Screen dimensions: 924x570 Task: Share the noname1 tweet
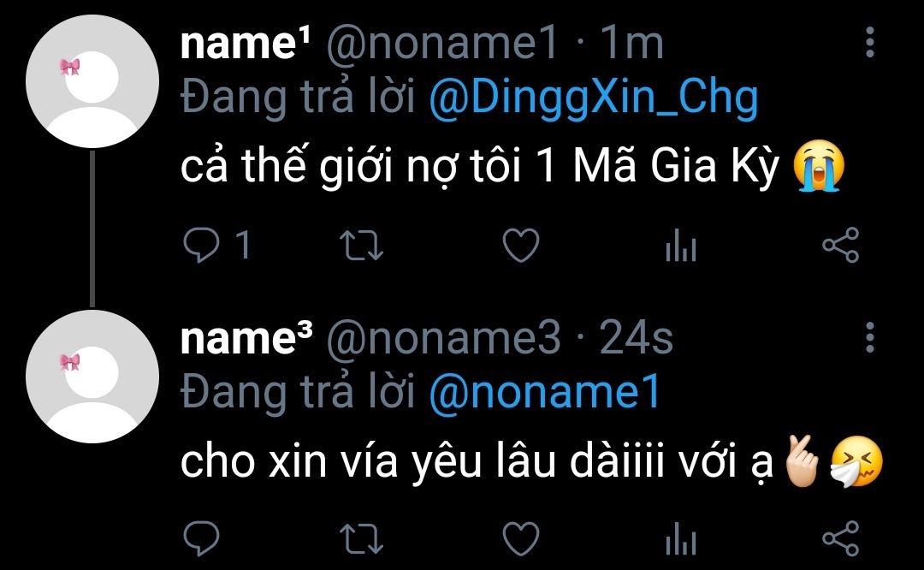tap(840, 246)
